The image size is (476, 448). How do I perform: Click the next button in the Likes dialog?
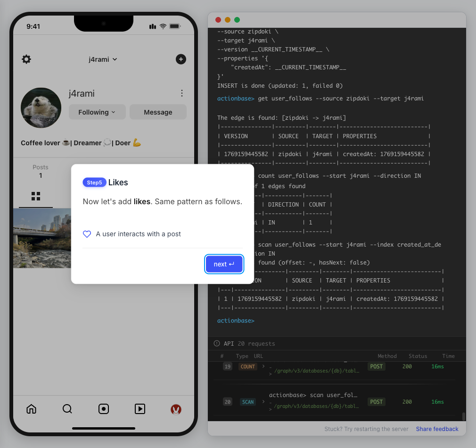(x=224, y=264)
